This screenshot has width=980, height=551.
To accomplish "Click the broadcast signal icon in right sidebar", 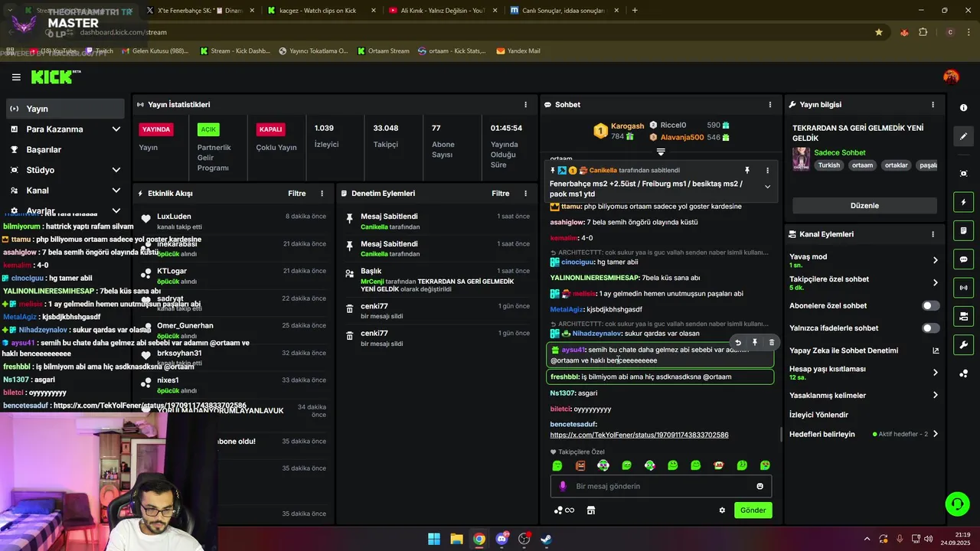I will (963, 288).
